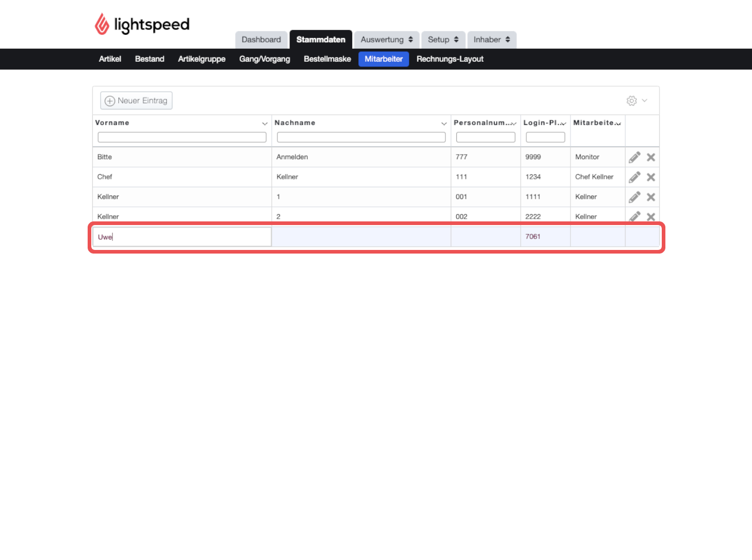Click the Vorname input containing Uwe
Image resolution: width=752 pixels, height=560 pixels.
(x=182, y=237)
